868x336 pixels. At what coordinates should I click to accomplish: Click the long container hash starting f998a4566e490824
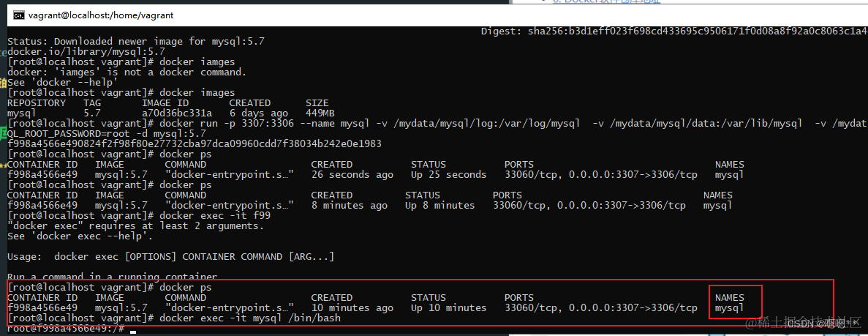(195, 143)
